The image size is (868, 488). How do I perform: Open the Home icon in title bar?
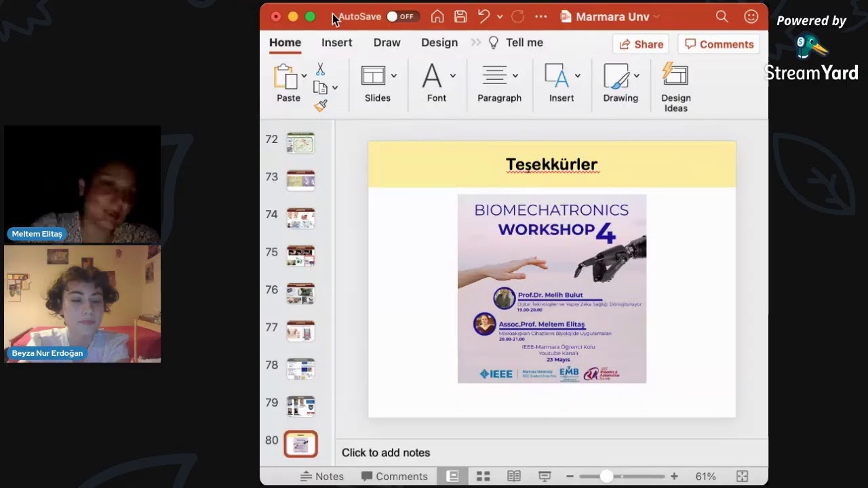pyautogui.click(x=437, y=16)
